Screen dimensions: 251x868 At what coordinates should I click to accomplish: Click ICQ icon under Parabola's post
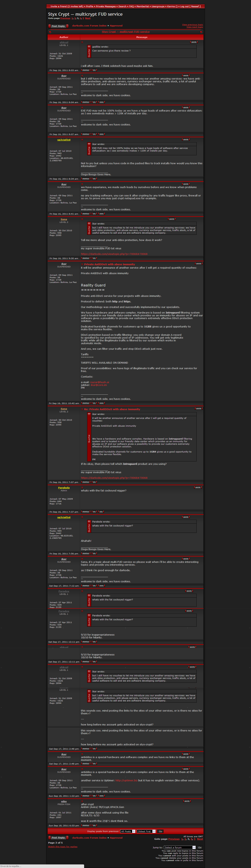point(101,512)
